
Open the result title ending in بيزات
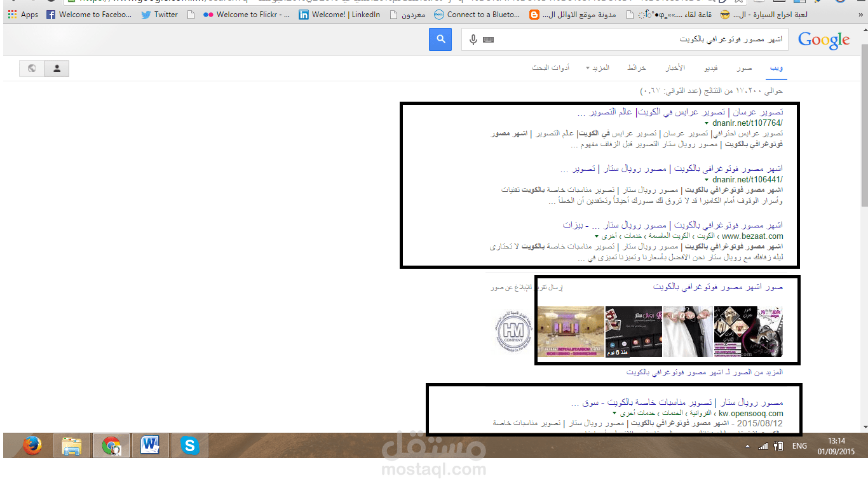click(x=673, y=226)
